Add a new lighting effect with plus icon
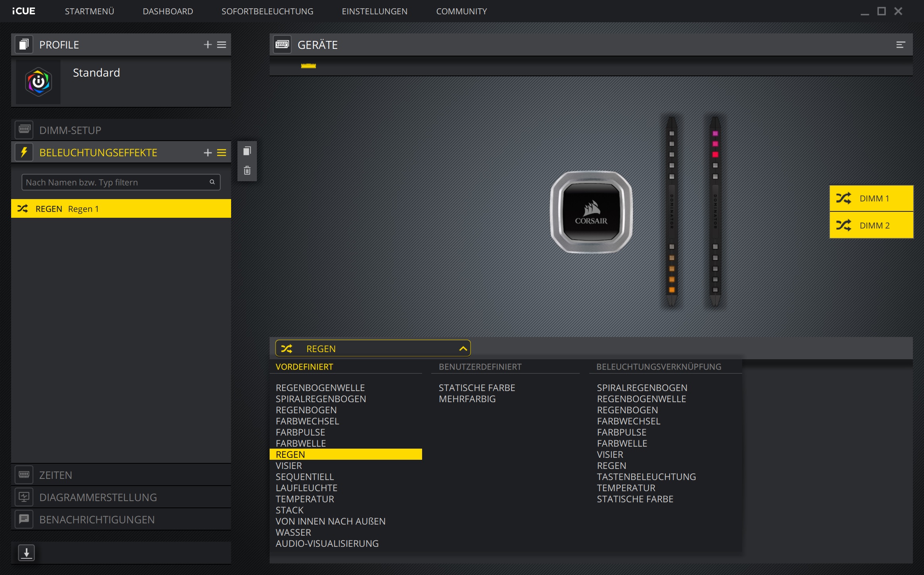924x575 pixels. click(207, 153)
